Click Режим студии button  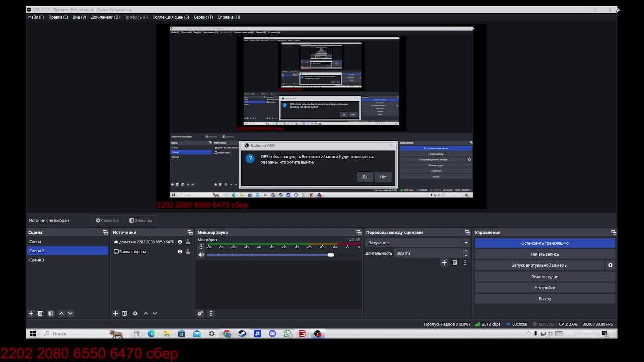(x=545, y=277)
